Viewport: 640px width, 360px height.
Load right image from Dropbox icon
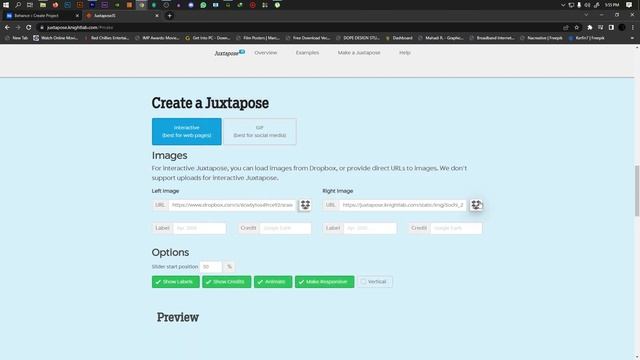476,204
